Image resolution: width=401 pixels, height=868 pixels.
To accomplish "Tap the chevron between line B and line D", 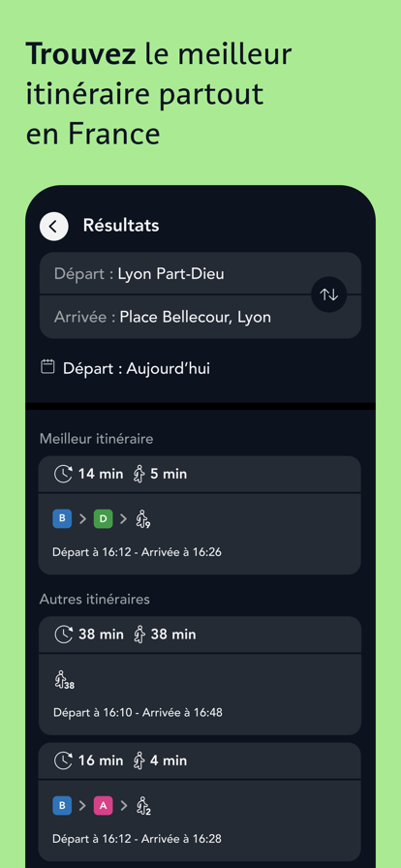I will pos(82,519).
